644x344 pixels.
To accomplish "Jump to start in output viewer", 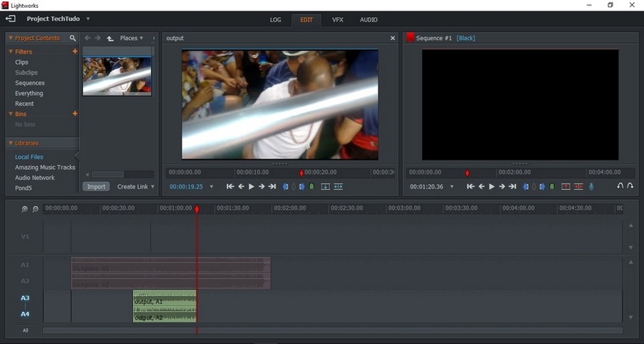I will (x=230, y=187).
